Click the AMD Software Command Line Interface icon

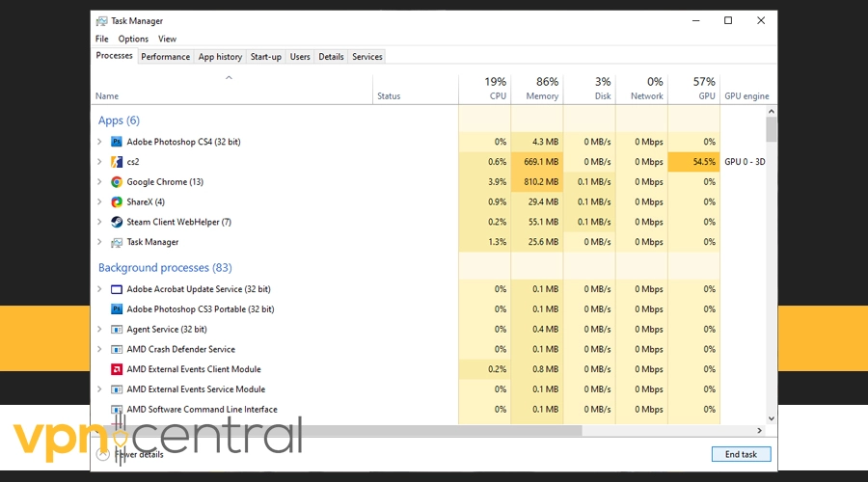pyautogui.click(x=117, y=410)
